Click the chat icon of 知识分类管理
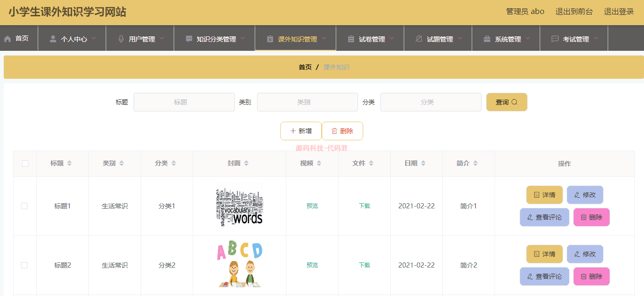The image size is (644, 296). click(x=189, y=39)
